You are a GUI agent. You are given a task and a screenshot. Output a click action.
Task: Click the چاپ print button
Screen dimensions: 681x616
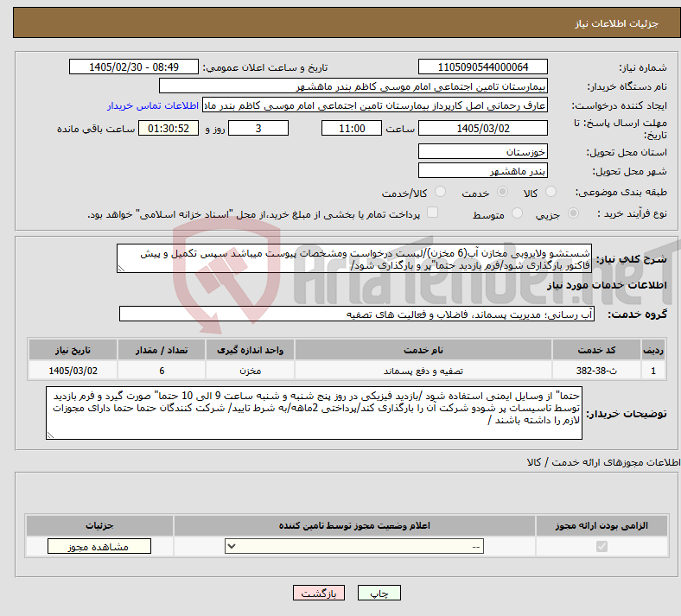379,593
